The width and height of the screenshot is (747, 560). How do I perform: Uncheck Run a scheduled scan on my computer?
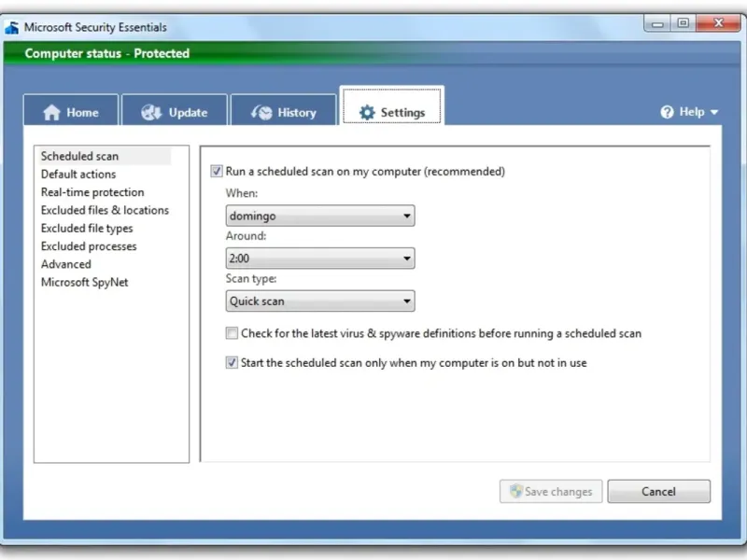pyautogui.click(x=217, y=171)
